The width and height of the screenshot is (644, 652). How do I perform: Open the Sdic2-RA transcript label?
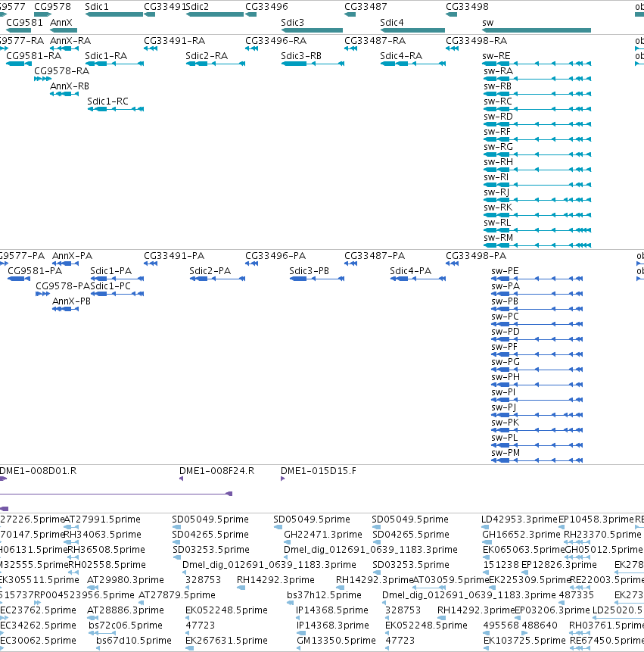tap(207, 56)
